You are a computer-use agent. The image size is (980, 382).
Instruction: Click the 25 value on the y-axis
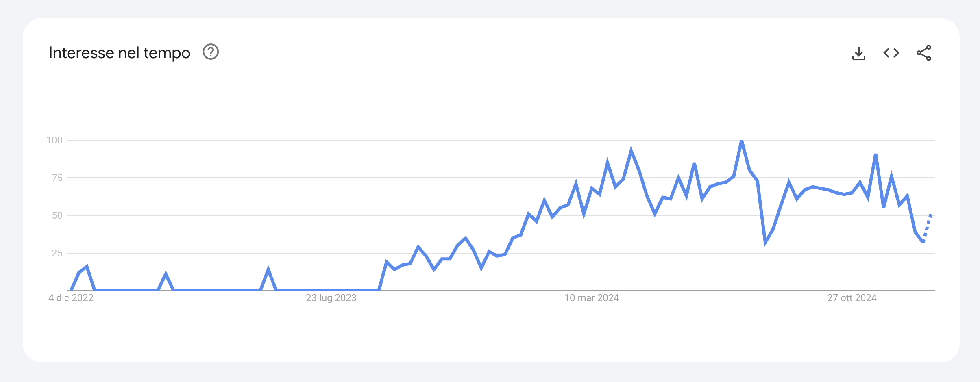(57, 253)
